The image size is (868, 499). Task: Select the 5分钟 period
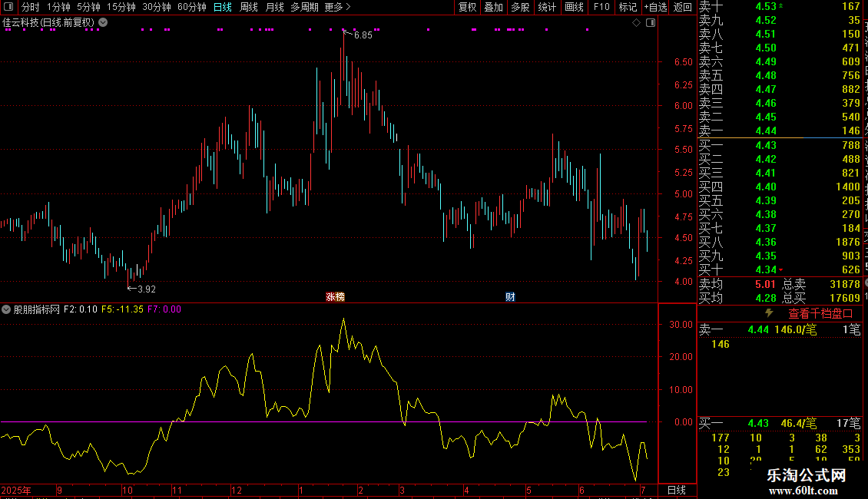pos(88,7)
